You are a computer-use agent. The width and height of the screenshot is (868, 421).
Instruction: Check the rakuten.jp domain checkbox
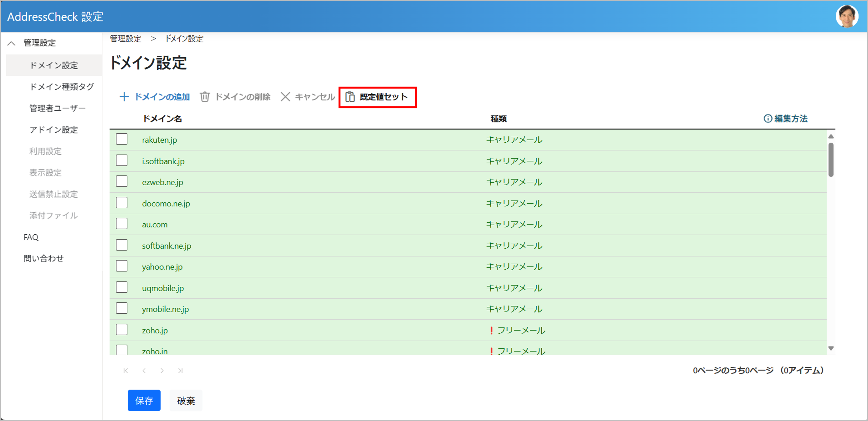point(122,139)
